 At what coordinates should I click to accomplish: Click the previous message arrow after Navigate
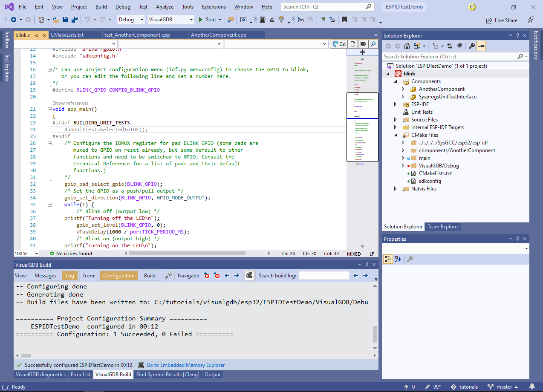coord(227,276)
